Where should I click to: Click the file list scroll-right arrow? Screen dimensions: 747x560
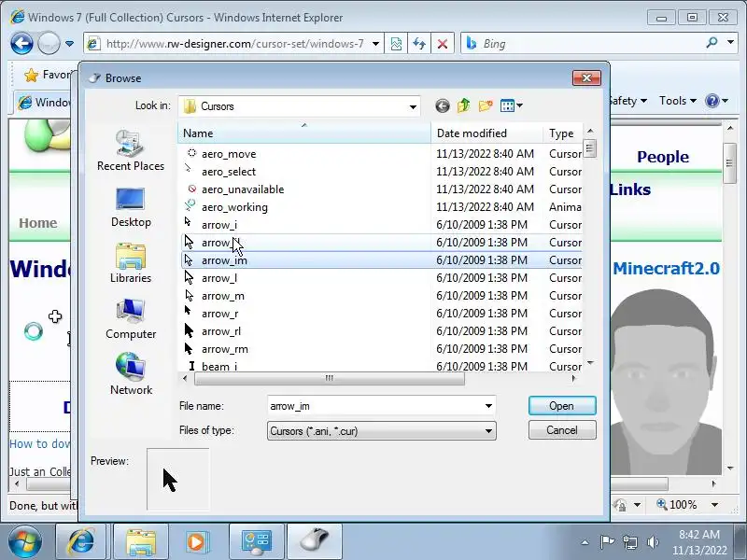coord(573,379)
